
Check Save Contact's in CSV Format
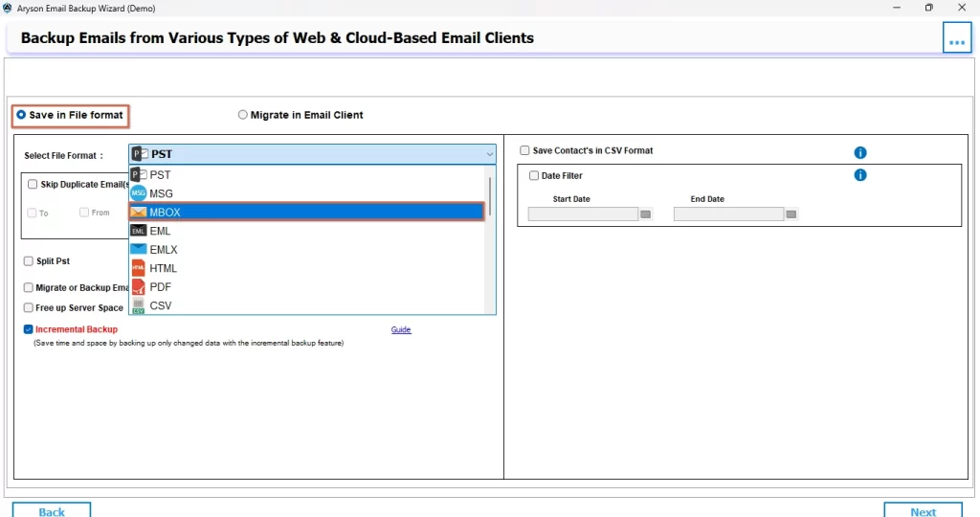click(525, 150)
